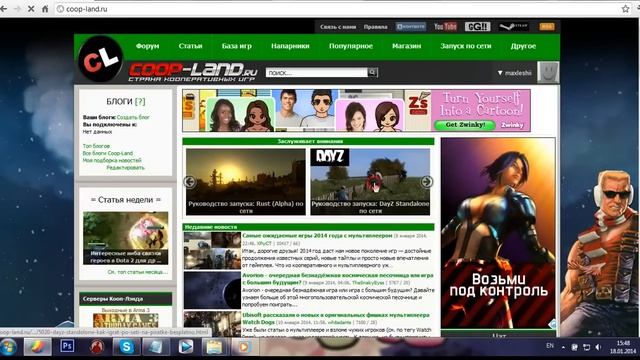This screenshot has width=640, height=360.
Task: Click the Моя подборка новостей link
Action: [x=112, y=160]
